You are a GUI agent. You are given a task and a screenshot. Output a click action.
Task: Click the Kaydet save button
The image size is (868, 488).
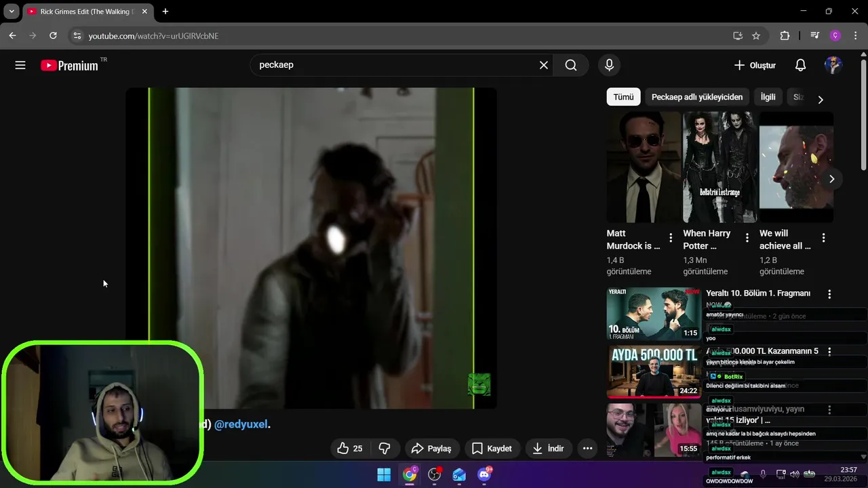tap(492, 448)
